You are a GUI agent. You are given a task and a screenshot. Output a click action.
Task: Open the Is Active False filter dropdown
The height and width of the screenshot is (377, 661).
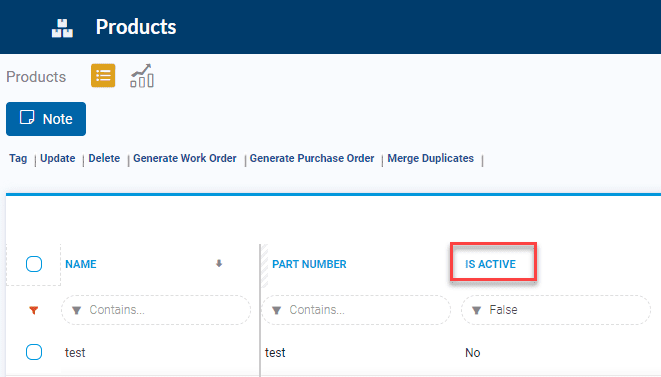556,310
